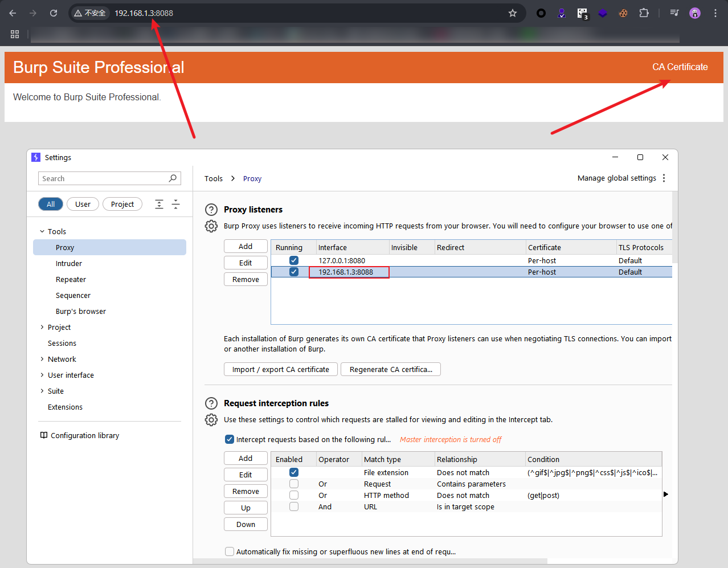
Task: Click the Request interception rules help icon
Action: coord(211,403)
